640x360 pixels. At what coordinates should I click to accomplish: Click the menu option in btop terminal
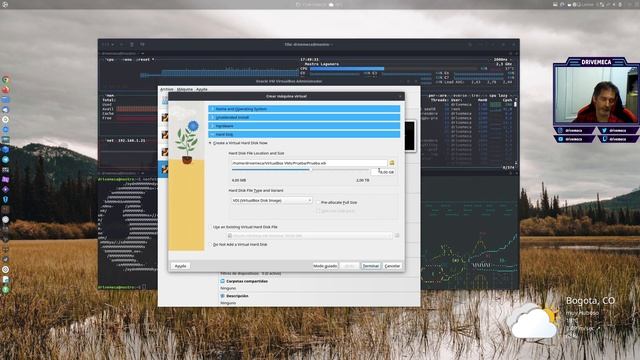127,60
